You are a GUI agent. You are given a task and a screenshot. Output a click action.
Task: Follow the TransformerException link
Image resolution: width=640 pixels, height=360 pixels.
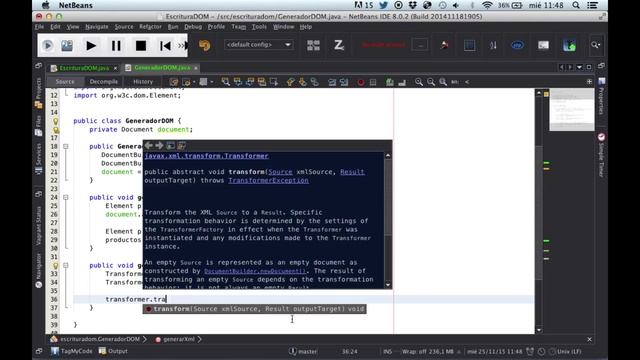pyautogui.click(x=268, y=180)
